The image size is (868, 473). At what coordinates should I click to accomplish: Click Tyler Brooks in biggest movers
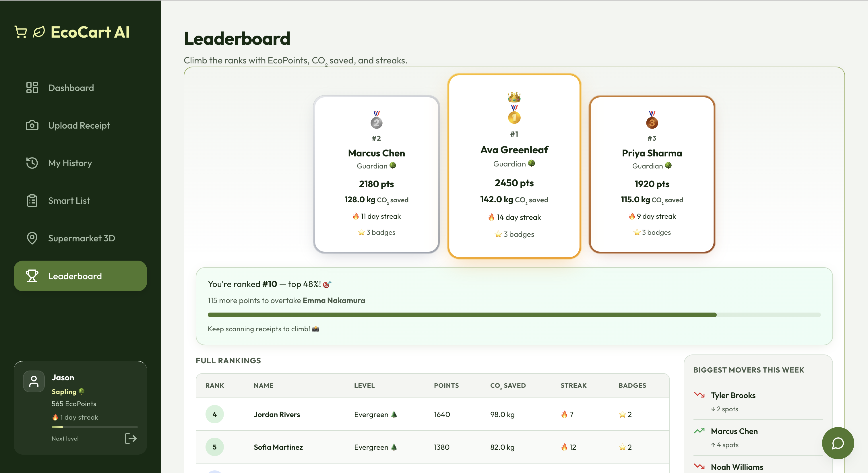733,396
